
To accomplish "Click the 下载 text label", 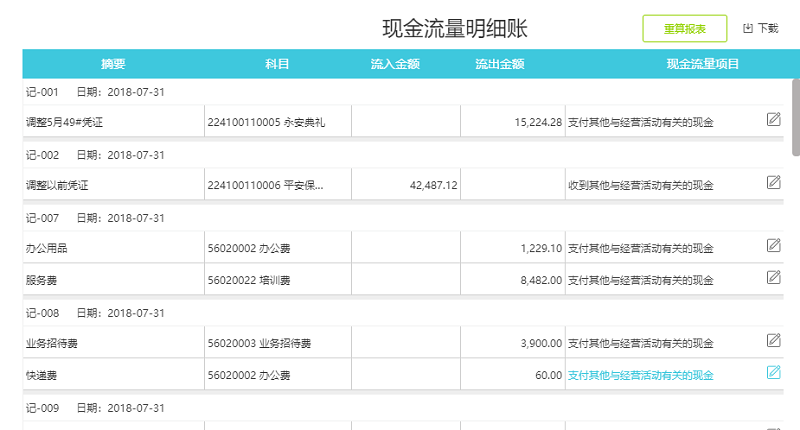I will pyautogui.click(x=768, y=29).
